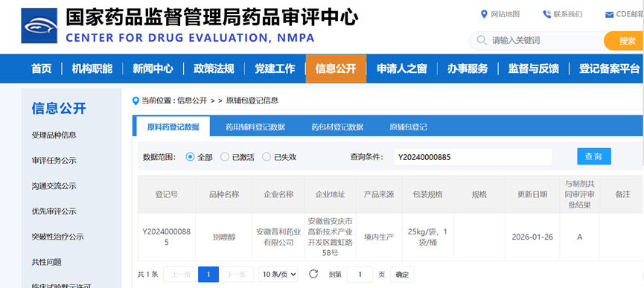Viewport: 644px width, 288px height.
Task: Select the 已激活 radio button
Action: click(224, 157)
